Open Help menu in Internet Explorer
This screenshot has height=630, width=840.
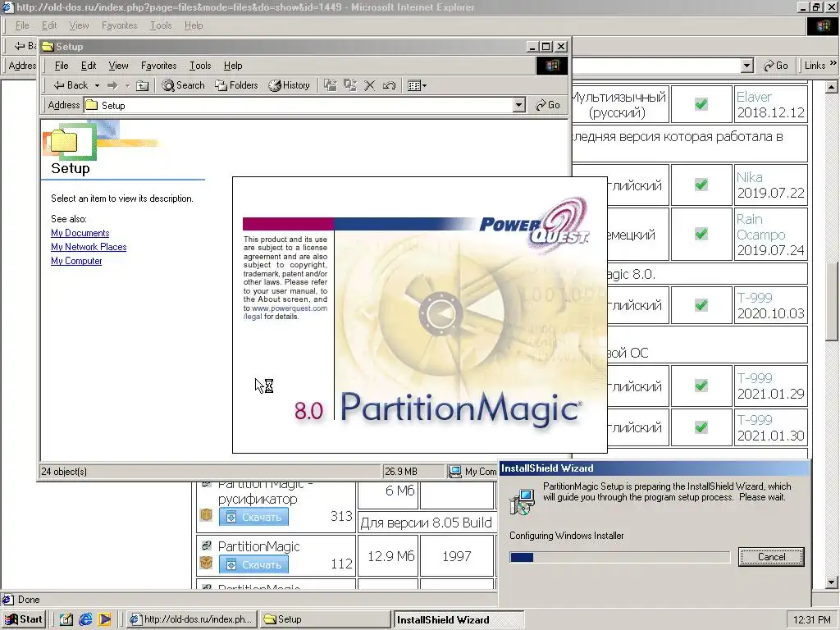194,25
